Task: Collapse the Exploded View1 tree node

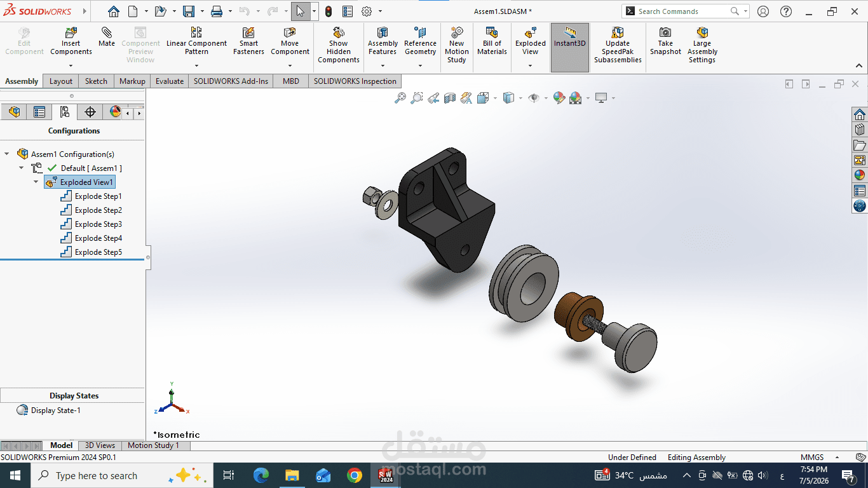Action: coord(36,182)
